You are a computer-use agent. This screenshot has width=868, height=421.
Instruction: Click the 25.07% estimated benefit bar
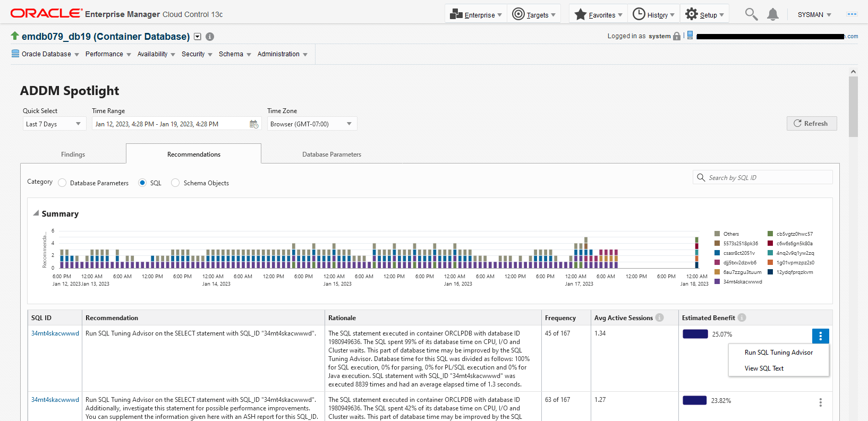tap(695, 334)
